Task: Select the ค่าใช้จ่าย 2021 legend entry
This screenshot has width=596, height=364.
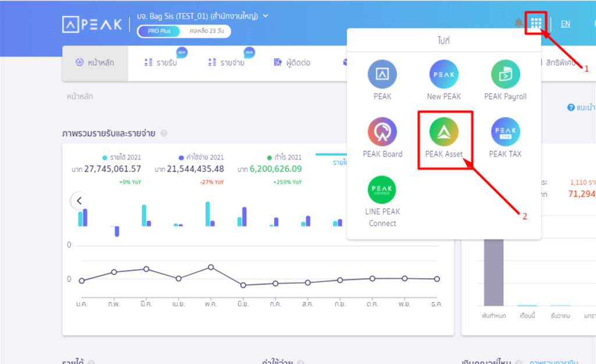Action: coord(201,157)
